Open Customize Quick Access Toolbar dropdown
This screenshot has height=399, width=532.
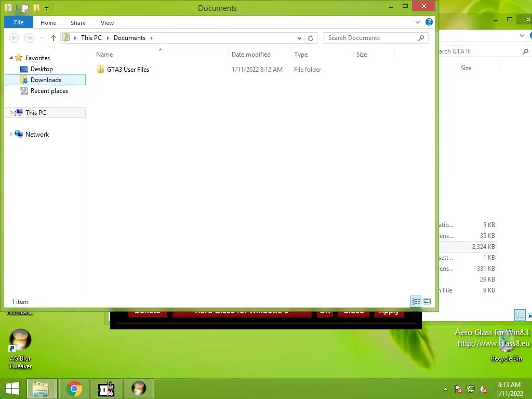click(x=46, y=8)
